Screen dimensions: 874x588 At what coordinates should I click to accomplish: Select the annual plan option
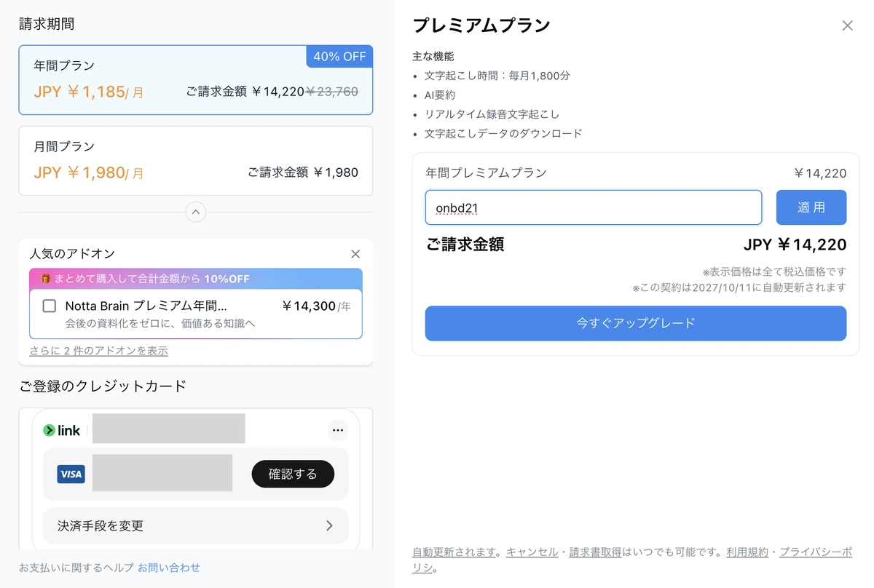196,80
